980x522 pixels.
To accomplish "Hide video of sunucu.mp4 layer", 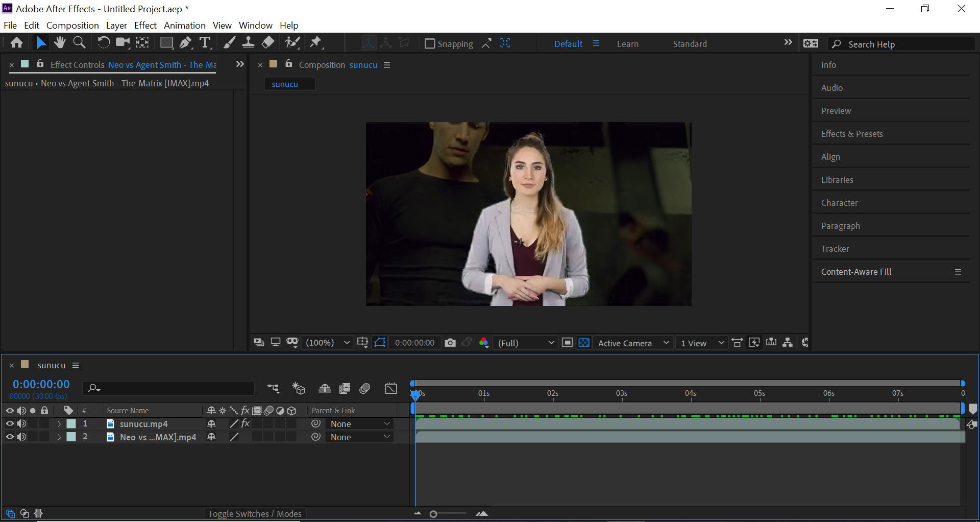I will (10, 423).
